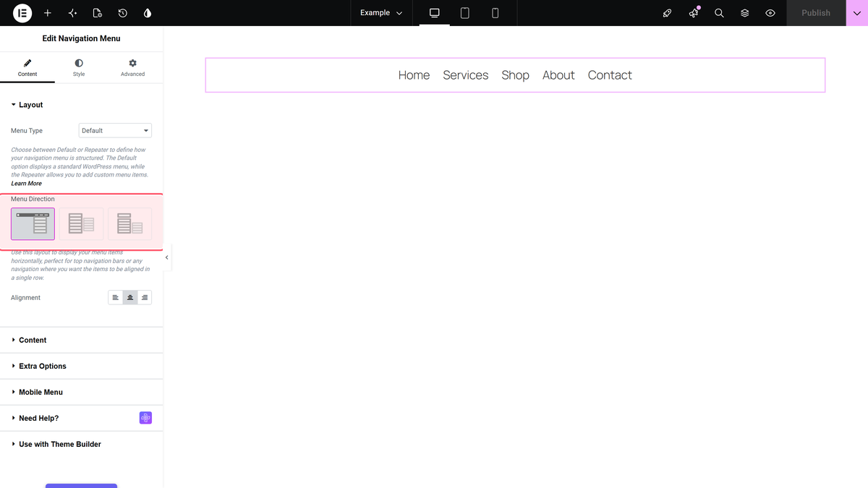
Task: Click the Contact menu link in canvas
Action: 610,75
